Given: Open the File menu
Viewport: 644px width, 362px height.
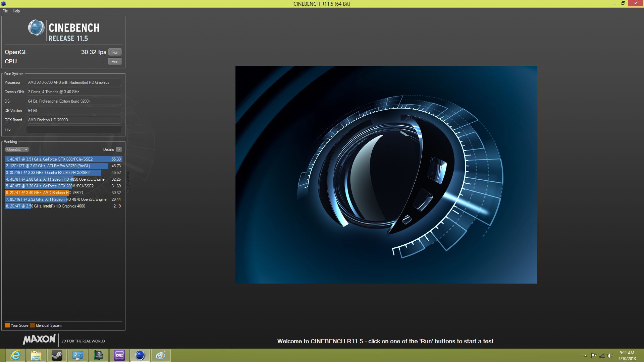Looking at the screenshot, I should [x=5, y=11].
